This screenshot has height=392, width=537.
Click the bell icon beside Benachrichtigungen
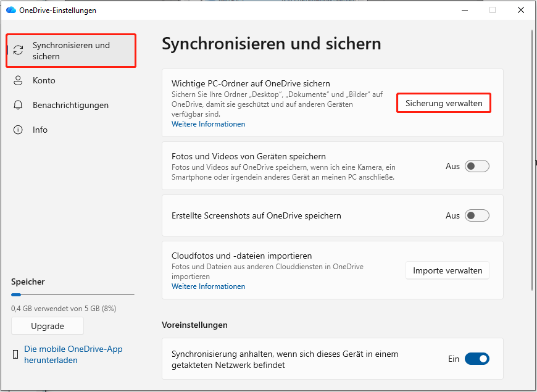point(18,105)
